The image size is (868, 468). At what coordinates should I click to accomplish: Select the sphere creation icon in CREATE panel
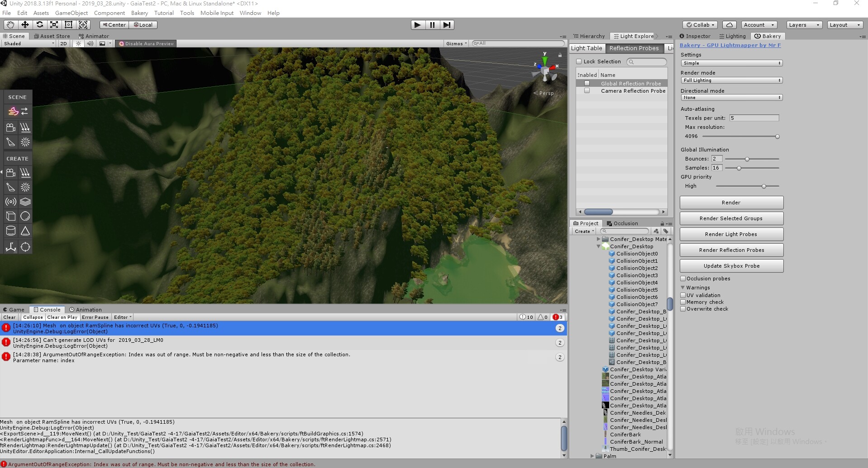[25, 216]
